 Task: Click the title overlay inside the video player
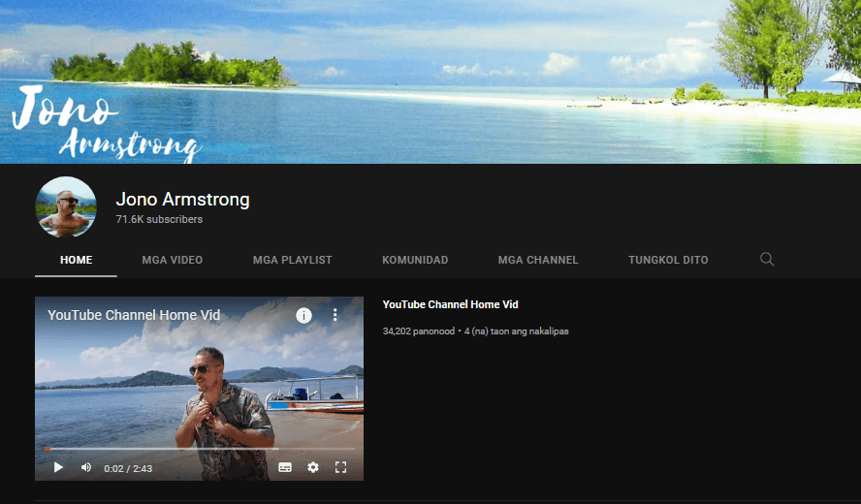[134, 315]
